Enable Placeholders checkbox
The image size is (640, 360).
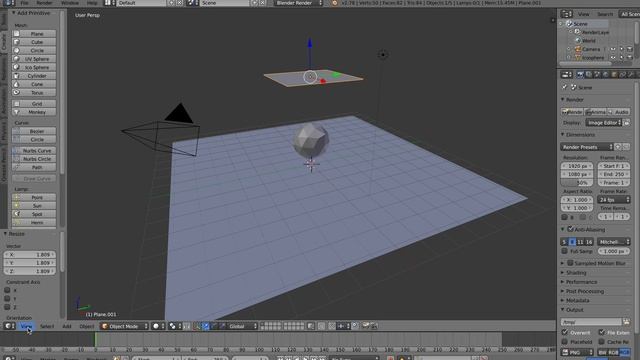tap(564, 341)
